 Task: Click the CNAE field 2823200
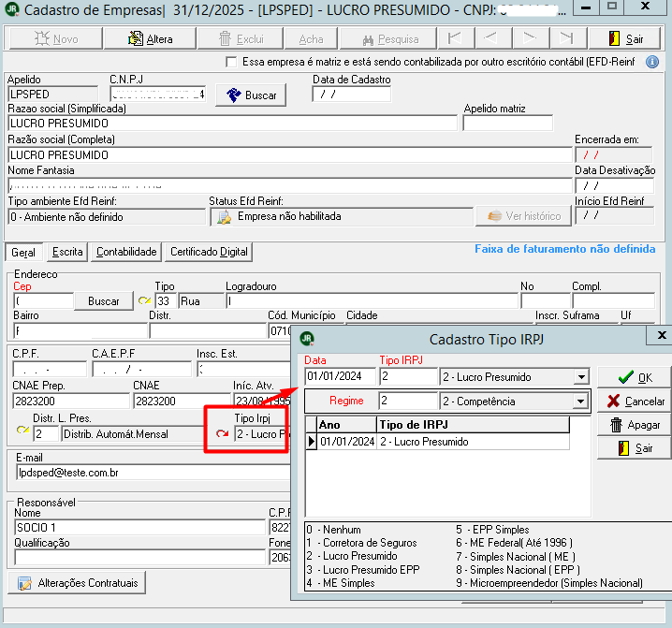click(x=182, y=401)
